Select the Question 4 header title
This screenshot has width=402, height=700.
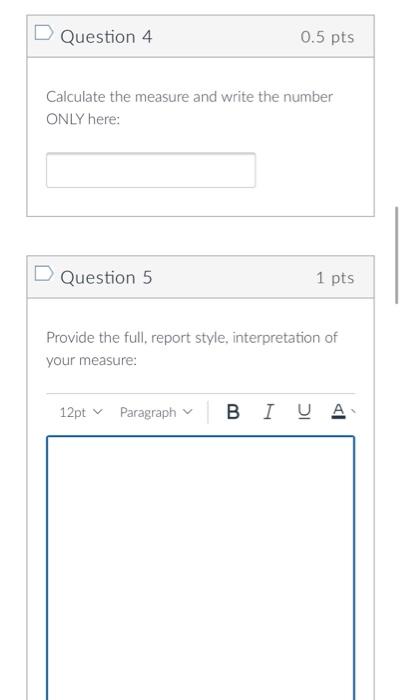point(106,37)
